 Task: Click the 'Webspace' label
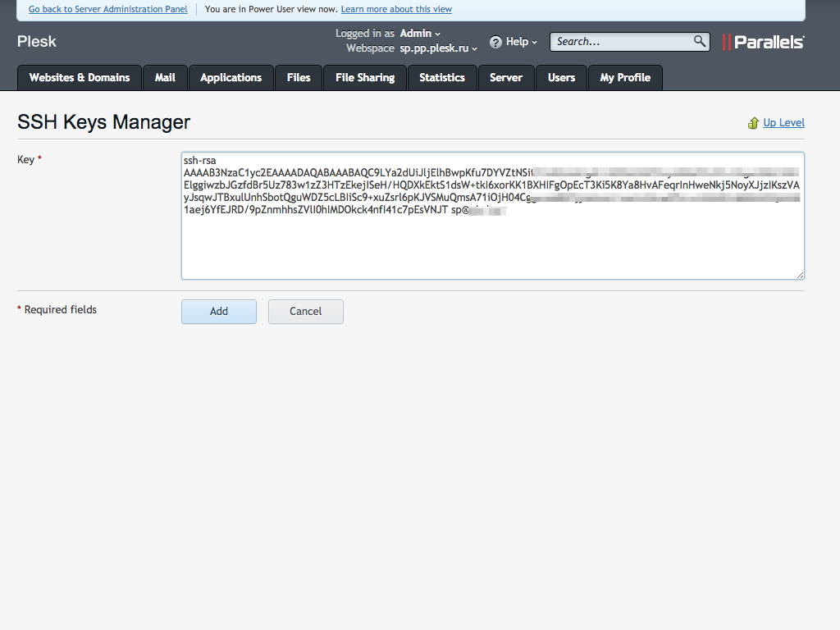pos(370,48)
